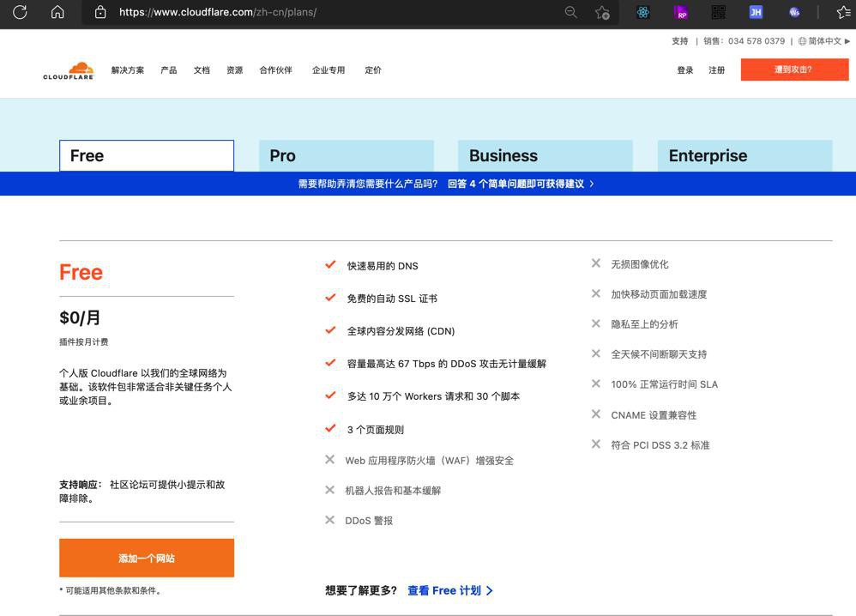Screen dimensions: 856x616
Task: Click the 支持响应 description text
Action: (143, 491)
